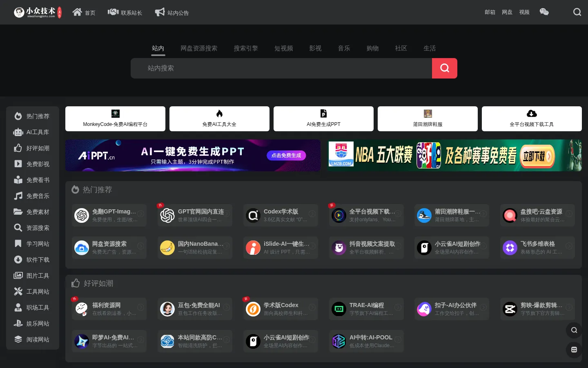Open 国内NanoBanana site card
This screenshot has width=588, height=368.
pyautogui.click(x=195, y=247)
